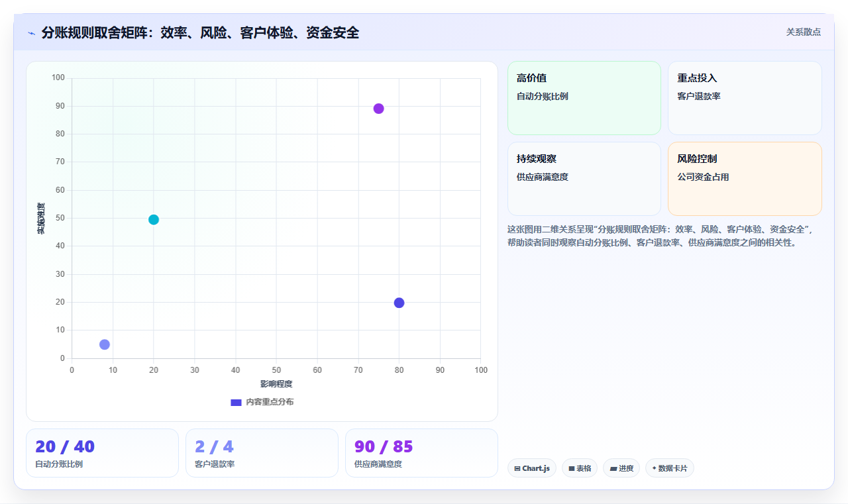Click the 关系散点 label in the header
Viewport: 848px width, 504px height.
(x=803, y=32)
